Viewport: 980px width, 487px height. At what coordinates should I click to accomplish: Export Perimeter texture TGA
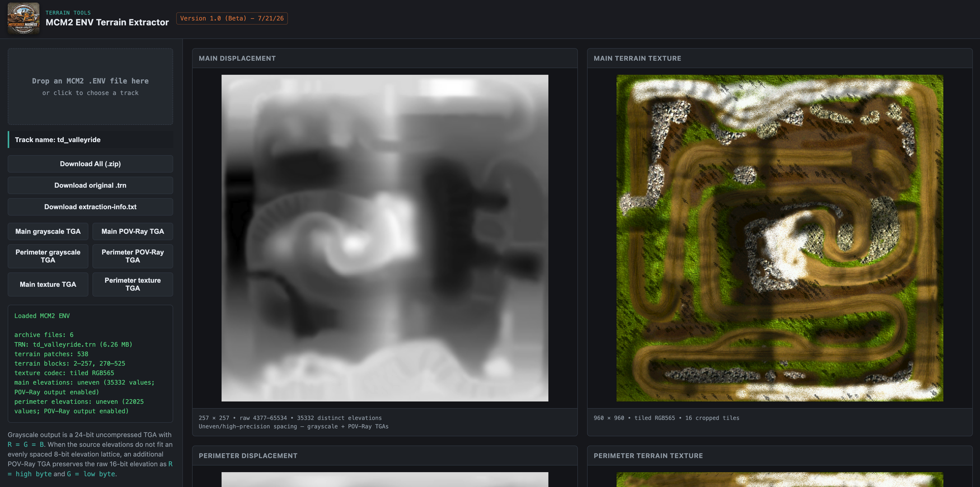click(133, 284)
